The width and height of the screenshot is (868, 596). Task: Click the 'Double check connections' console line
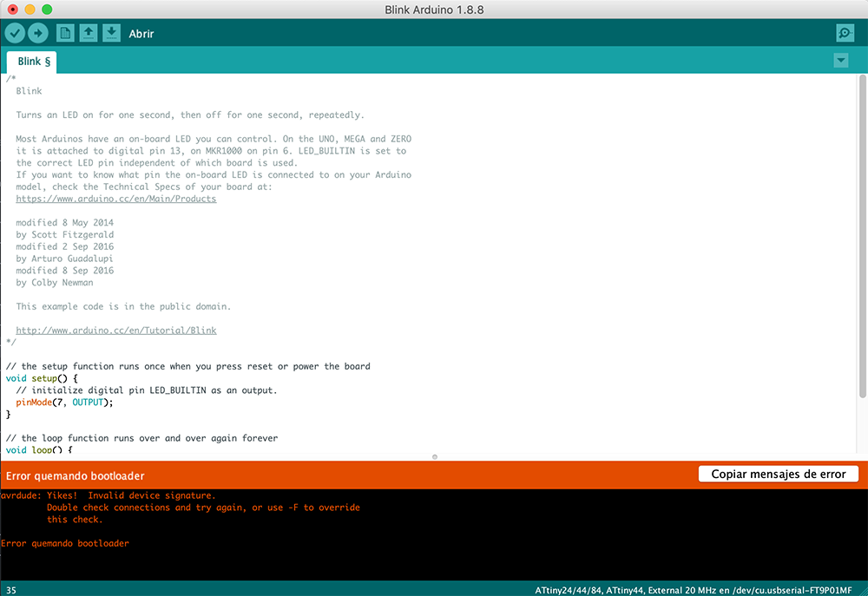203,508
